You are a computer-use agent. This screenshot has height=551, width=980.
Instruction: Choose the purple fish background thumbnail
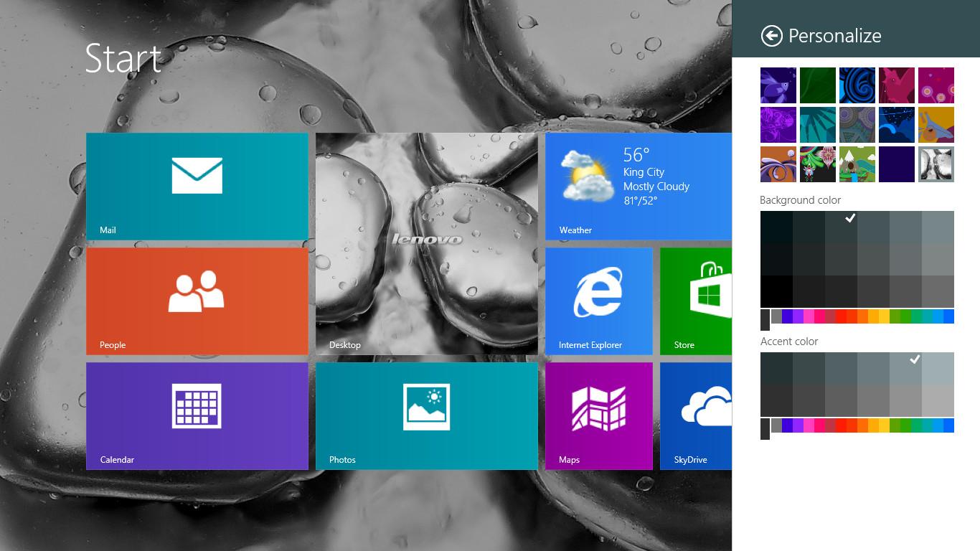[778, 85]
